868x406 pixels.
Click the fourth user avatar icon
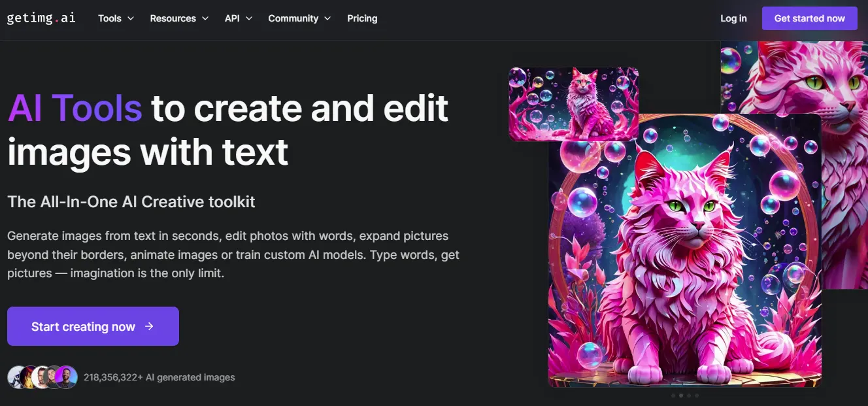(54, 377)
